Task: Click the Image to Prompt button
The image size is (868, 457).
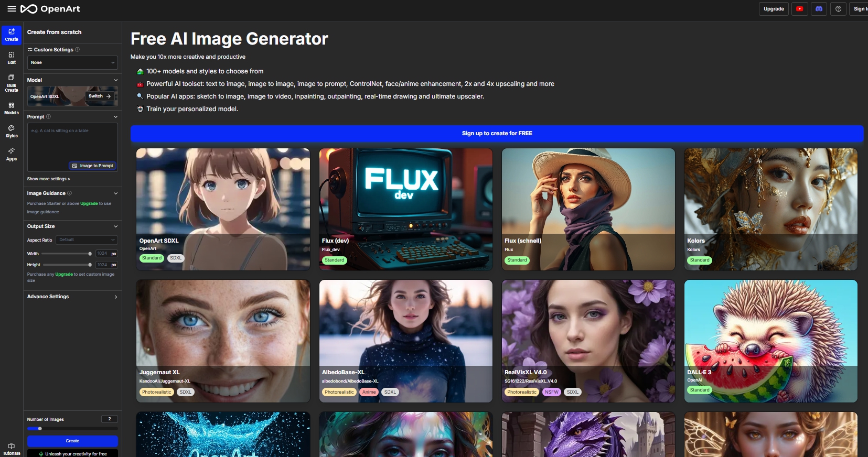Action: [x=92, y=166]
